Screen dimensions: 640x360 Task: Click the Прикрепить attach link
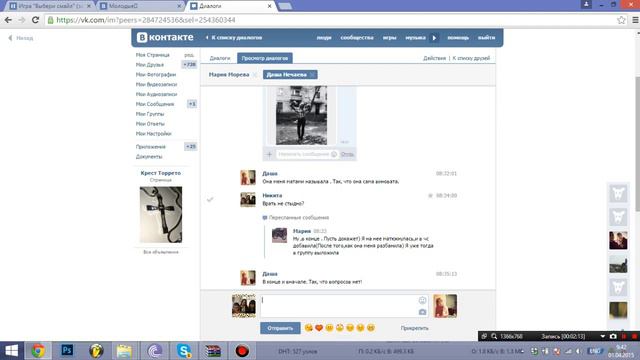[x=414, y=328]
